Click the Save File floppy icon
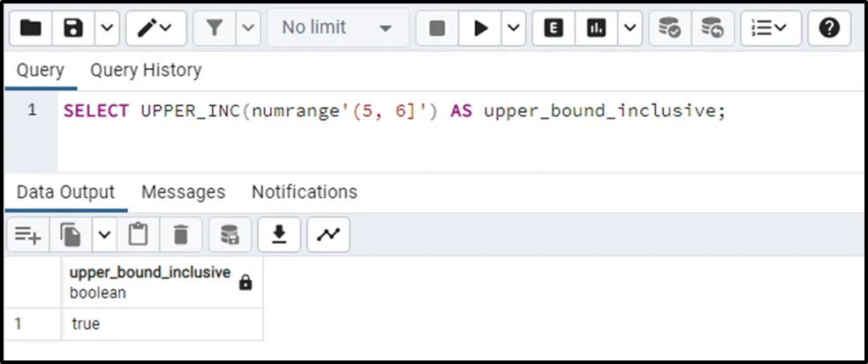Screen dimensions: 868x364 74,28
